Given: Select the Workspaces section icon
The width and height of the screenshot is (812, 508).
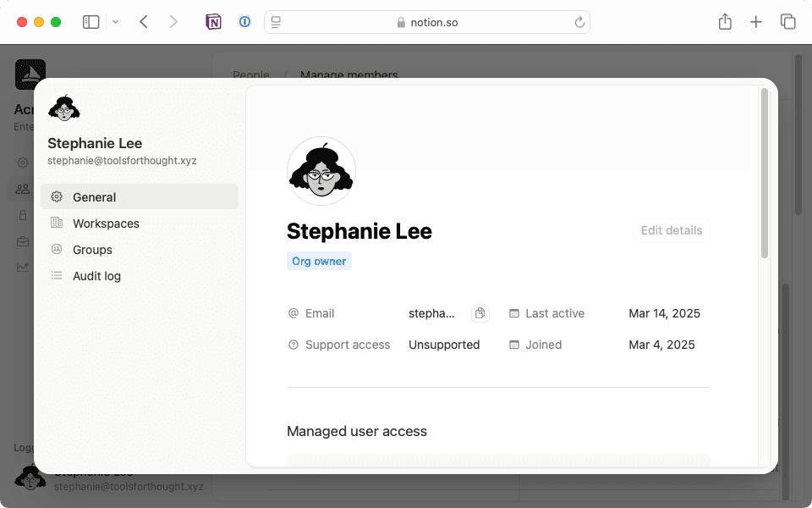Looking at the screenshot, I should tap(57, 224).
